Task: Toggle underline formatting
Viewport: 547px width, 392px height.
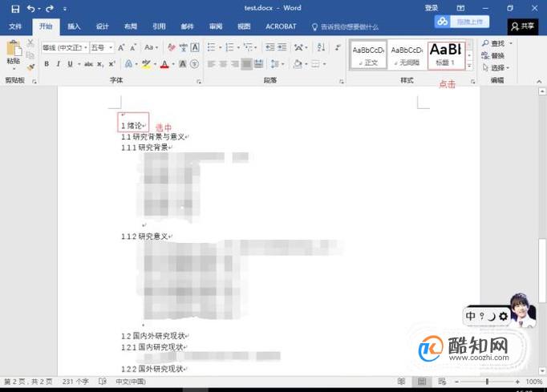Action: tap(70, 64)
